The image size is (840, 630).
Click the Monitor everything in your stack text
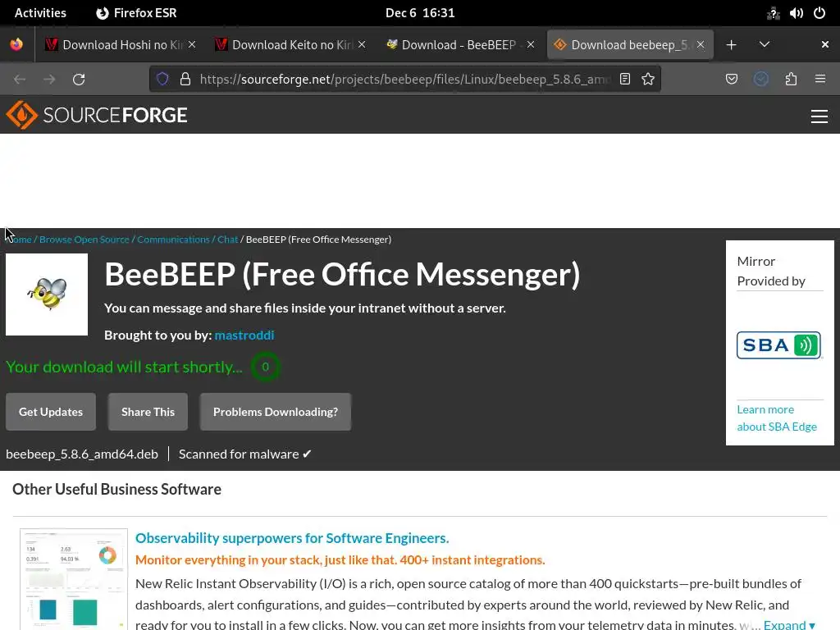(340, 559)
